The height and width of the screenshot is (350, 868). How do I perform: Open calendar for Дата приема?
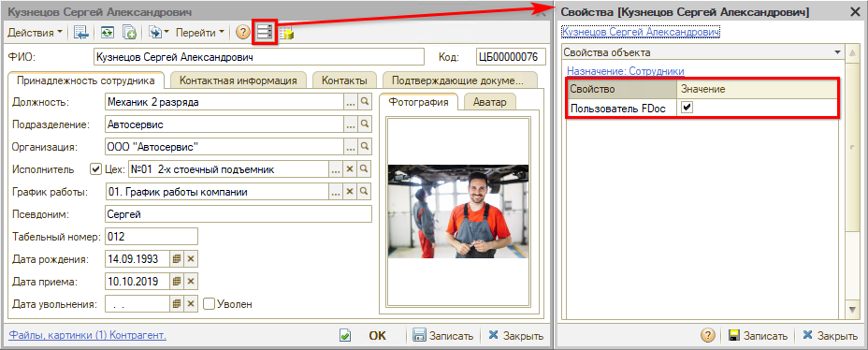point(176,282)
